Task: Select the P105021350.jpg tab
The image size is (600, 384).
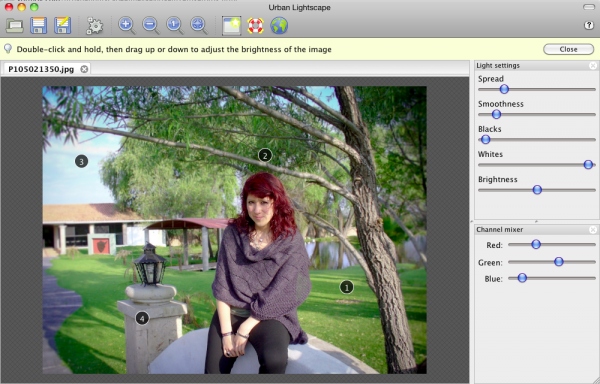Action: (41, 69)
